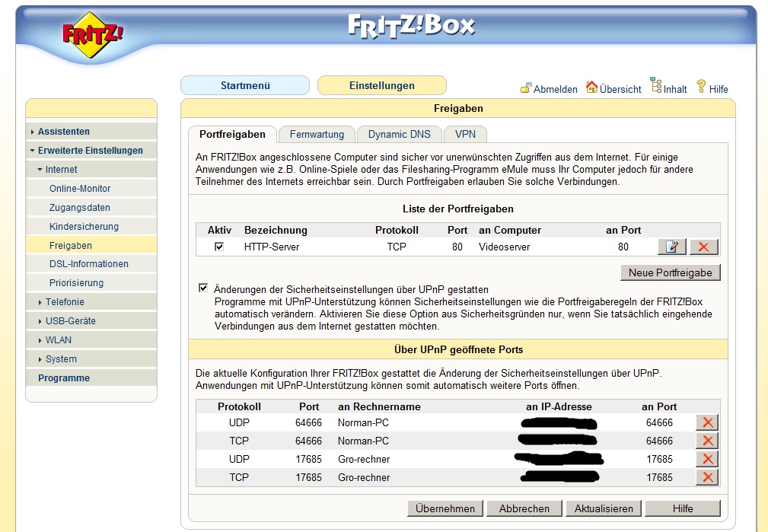Click the Videoserver computer cell
This screenshot has width=768, height=532.
click(x=504, y=247)
